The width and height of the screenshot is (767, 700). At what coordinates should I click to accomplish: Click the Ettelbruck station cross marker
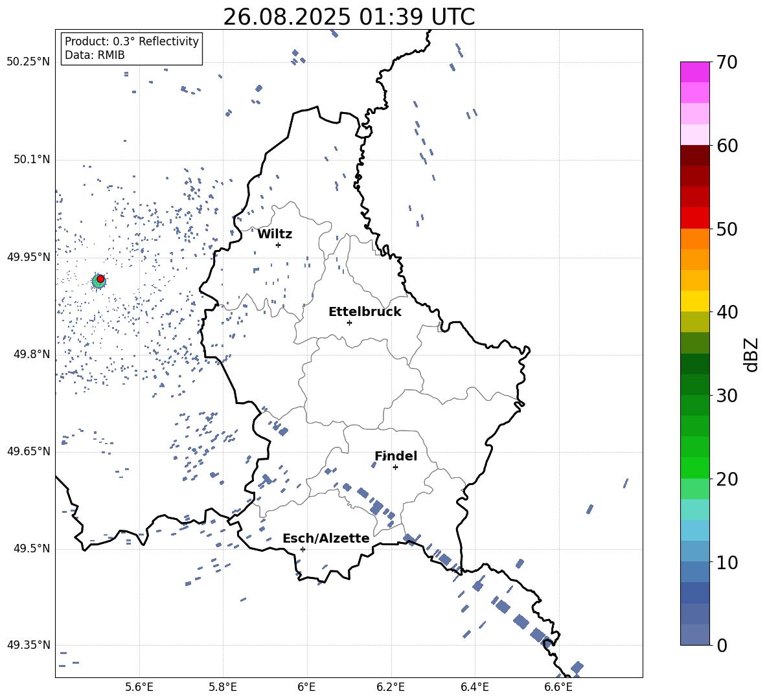click(x=349, y=322)
